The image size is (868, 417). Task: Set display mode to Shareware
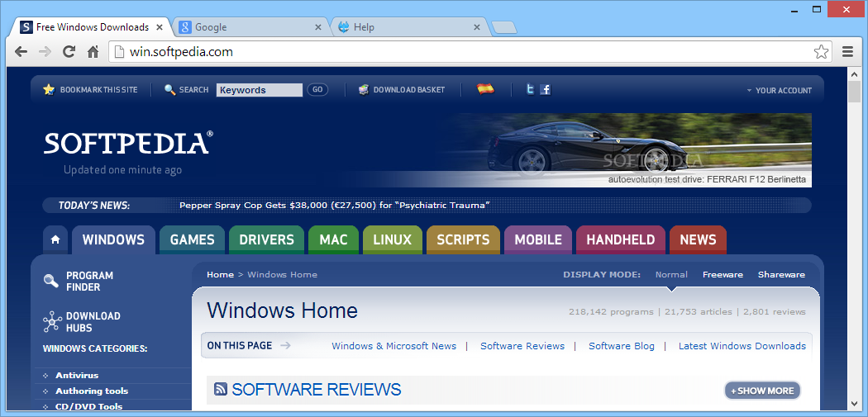point(781,274)
